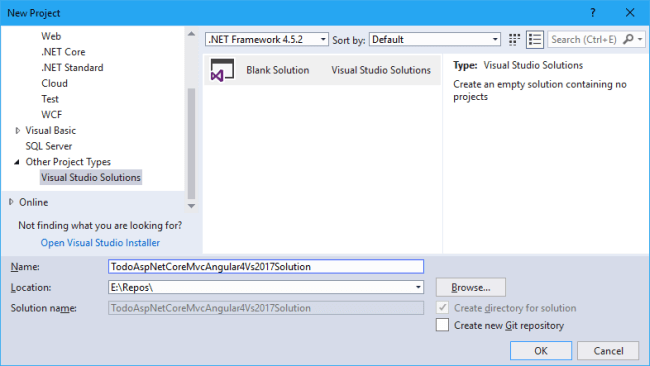Switch to small icons view
Image resolution: width=650 pixels, height=366 pixels.
[x=514, y=40]
